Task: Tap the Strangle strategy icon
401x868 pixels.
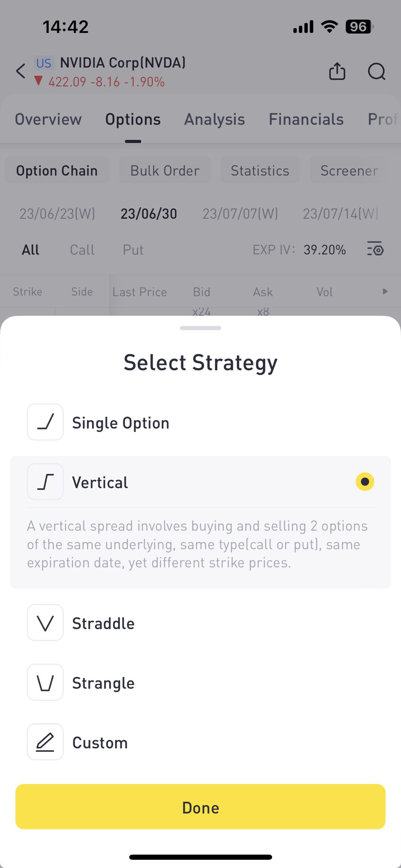Action: [x=45, y=682]
